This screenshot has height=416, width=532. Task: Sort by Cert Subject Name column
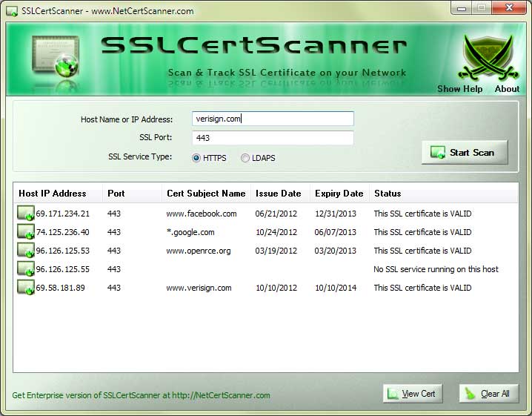[x=206, y=194]
